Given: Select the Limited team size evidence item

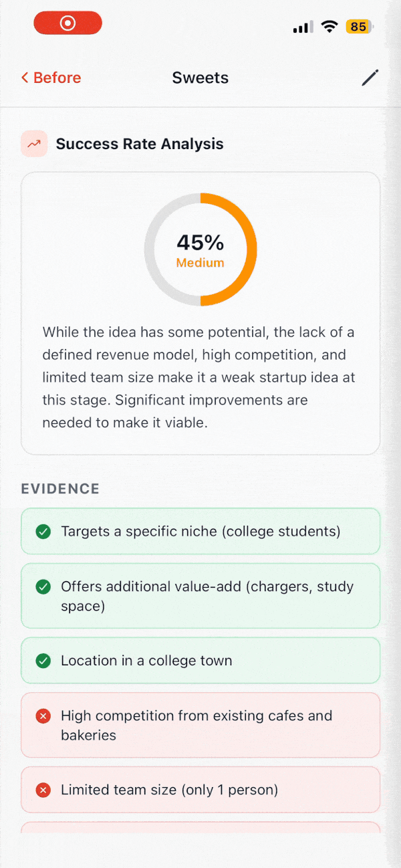Looking at the screenshot, I should click(200, 790).
